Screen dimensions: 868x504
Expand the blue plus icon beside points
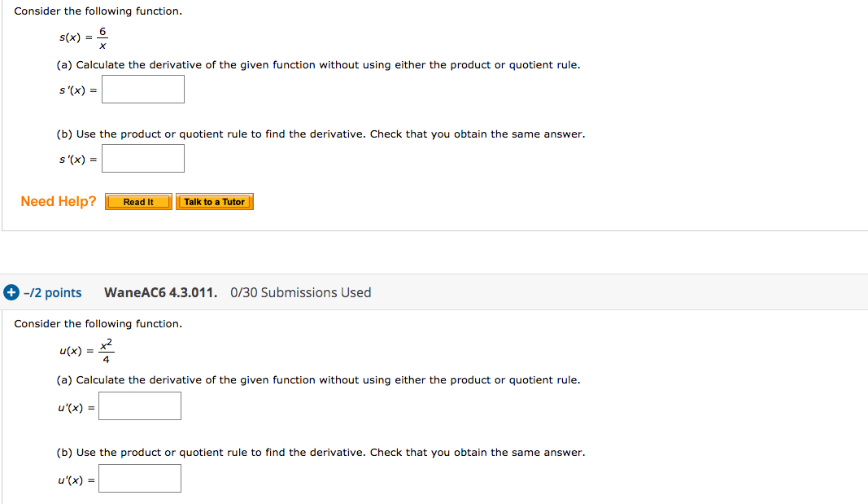click(x=11, y=292)
